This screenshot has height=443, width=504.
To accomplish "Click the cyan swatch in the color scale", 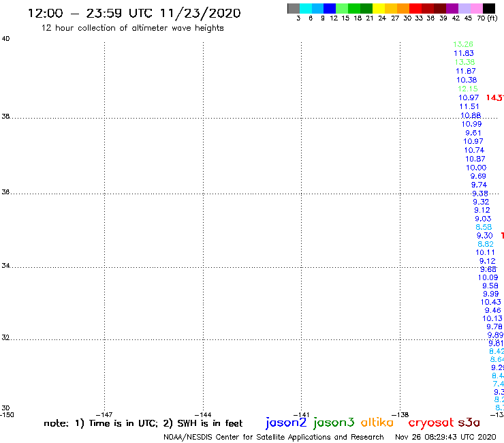I will click(x=306, y=8).
